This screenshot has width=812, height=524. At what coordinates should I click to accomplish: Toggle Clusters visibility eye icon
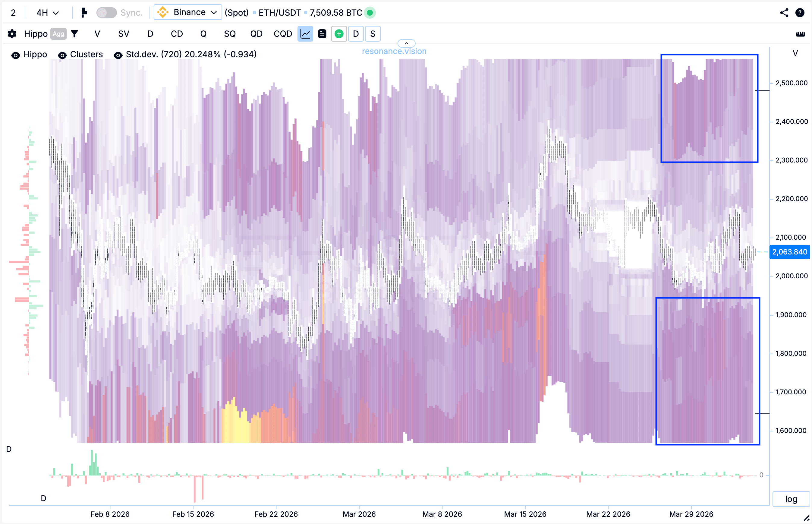pos(62,55)
